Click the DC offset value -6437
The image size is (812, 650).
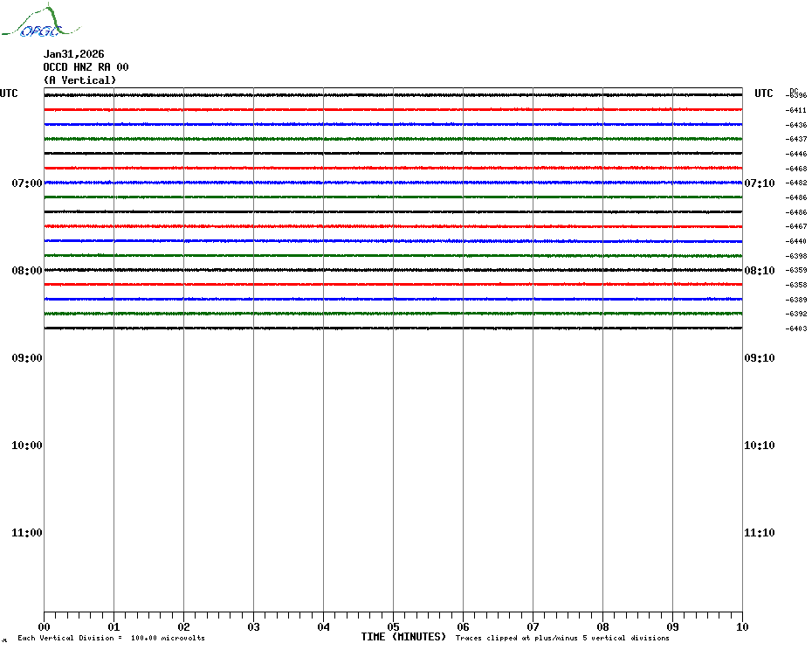796,140
